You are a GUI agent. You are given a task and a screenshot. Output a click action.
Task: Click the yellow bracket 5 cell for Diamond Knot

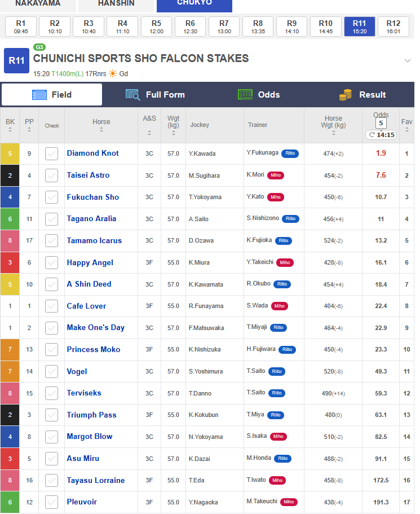pos(10,153)
